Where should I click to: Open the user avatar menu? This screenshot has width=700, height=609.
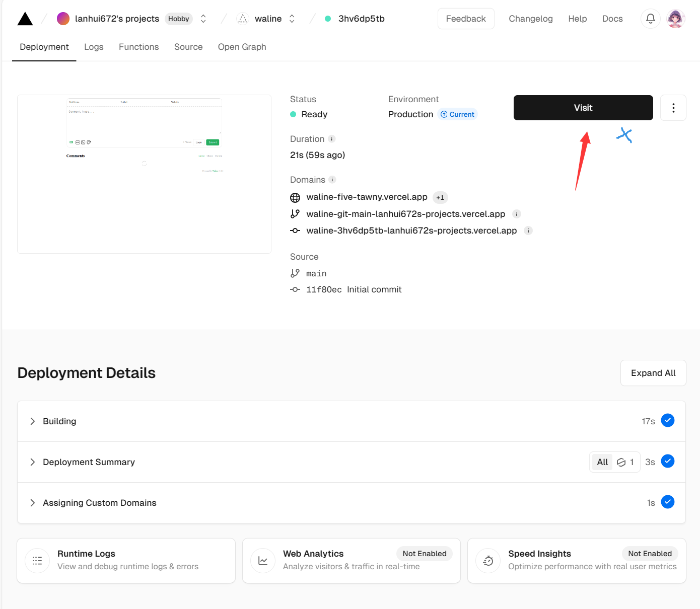(675, 19)
